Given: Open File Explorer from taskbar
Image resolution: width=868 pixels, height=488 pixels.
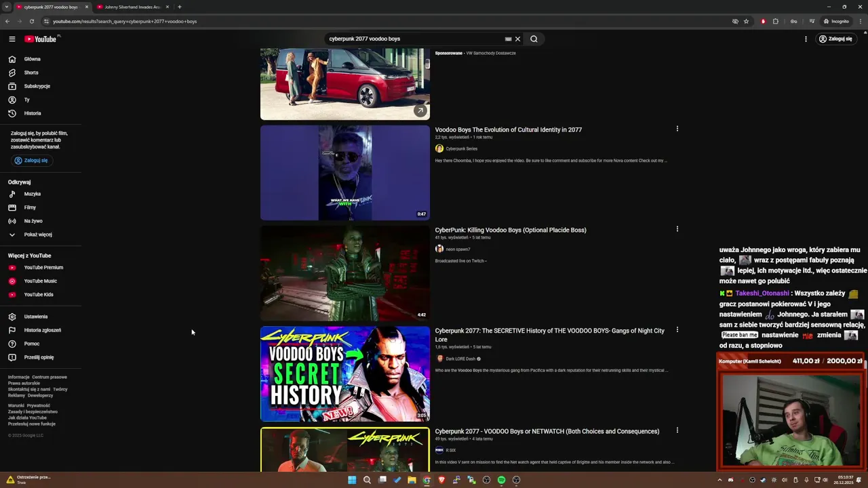Looking at the screenshot, I should [412, 480].
